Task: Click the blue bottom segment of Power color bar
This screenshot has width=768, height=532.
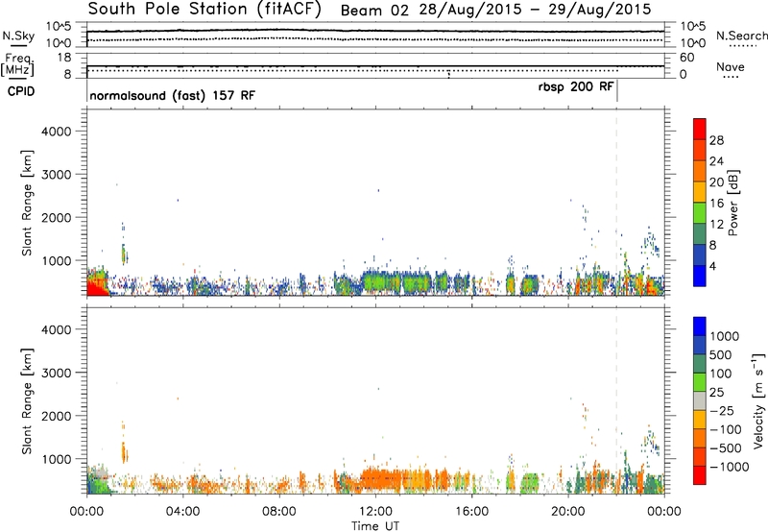Action: (700, 276)
